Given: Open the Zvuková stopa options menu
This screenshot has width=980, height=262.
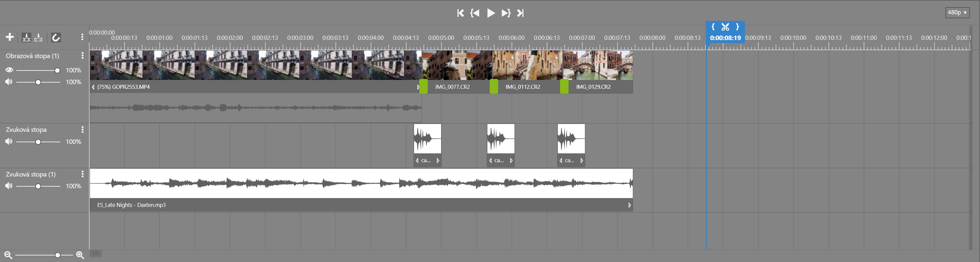Looking at the screenshot, I should (82, 130).
